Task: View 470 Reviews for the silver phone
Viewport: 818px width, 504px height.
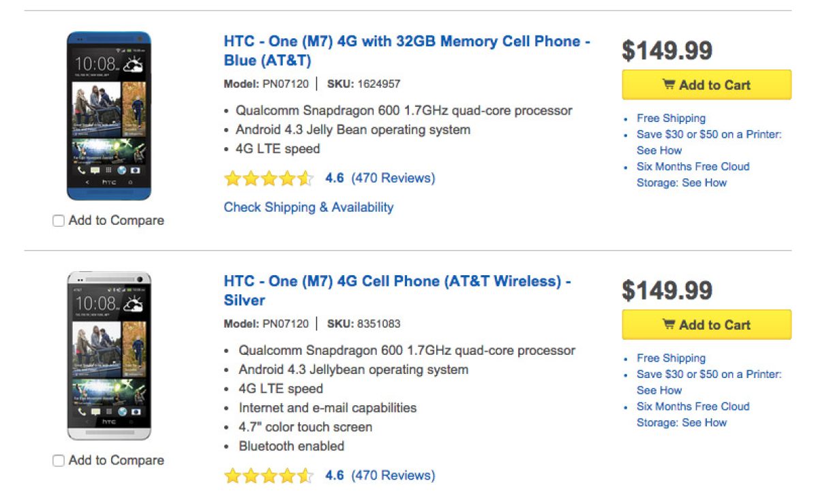Action: click(393, 475)
